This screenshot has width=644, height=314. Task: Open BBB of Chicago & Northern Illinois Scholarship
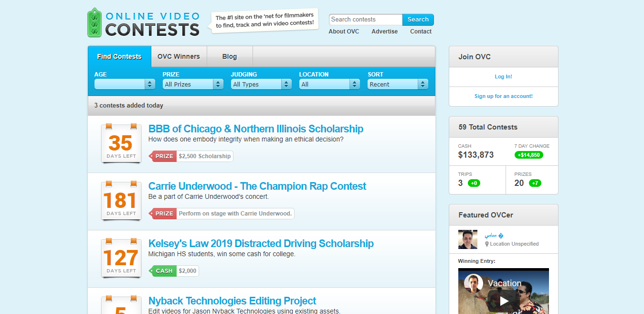[256, 129]
